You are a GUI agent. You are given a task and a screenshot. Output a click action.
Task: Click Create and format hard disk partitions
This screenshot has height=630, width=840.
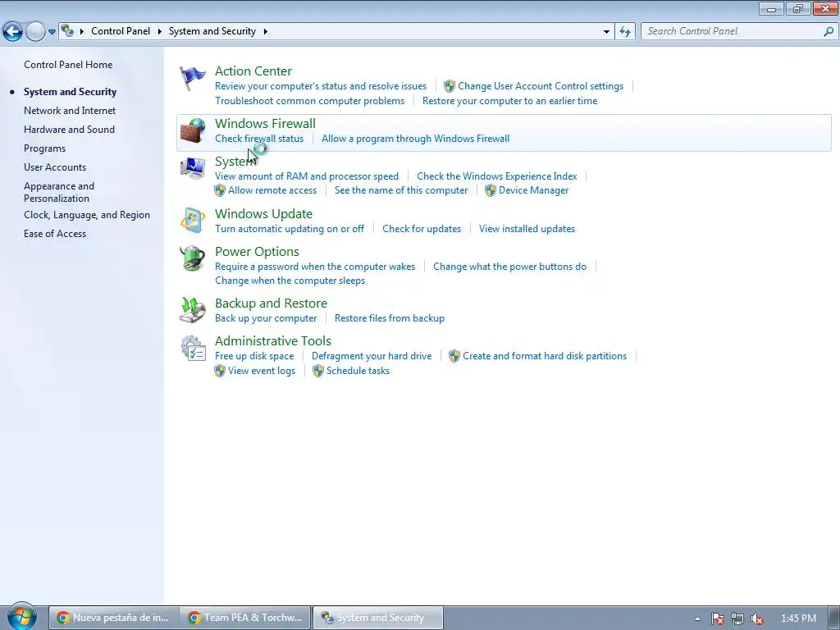coord(545,356)
